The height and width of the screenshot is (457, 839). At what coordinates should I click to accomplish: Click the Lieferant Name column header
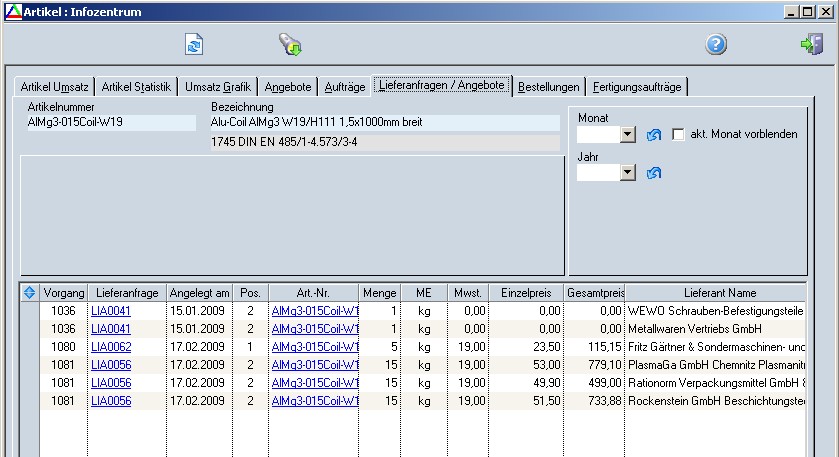click(x=714, y=293)
